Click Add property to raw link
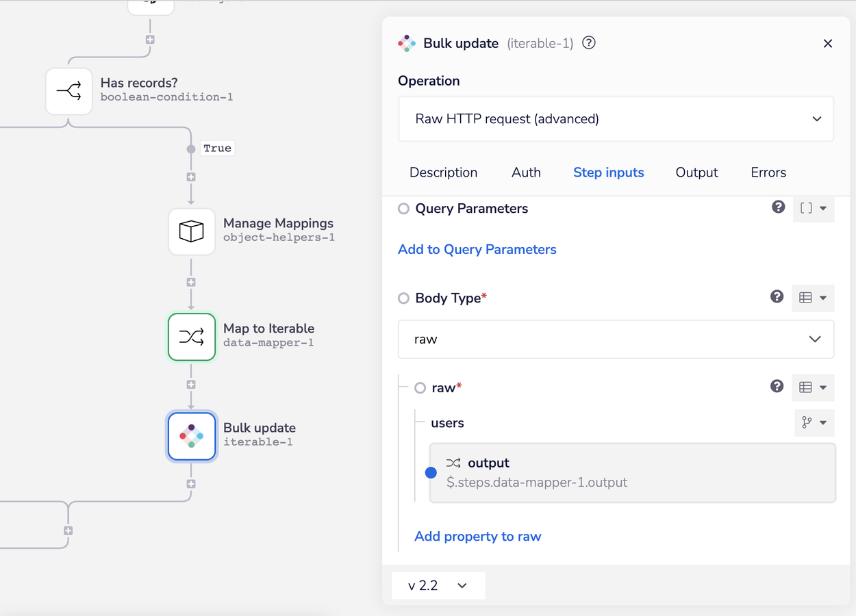Screen dimensions: 856x616 coord(478,536)
